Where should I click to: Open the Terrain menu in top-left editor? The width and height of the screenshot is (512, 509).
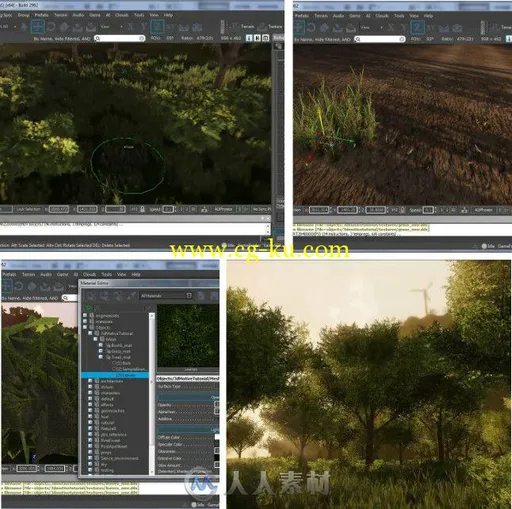pyautogui.click(x=61, y=15)
